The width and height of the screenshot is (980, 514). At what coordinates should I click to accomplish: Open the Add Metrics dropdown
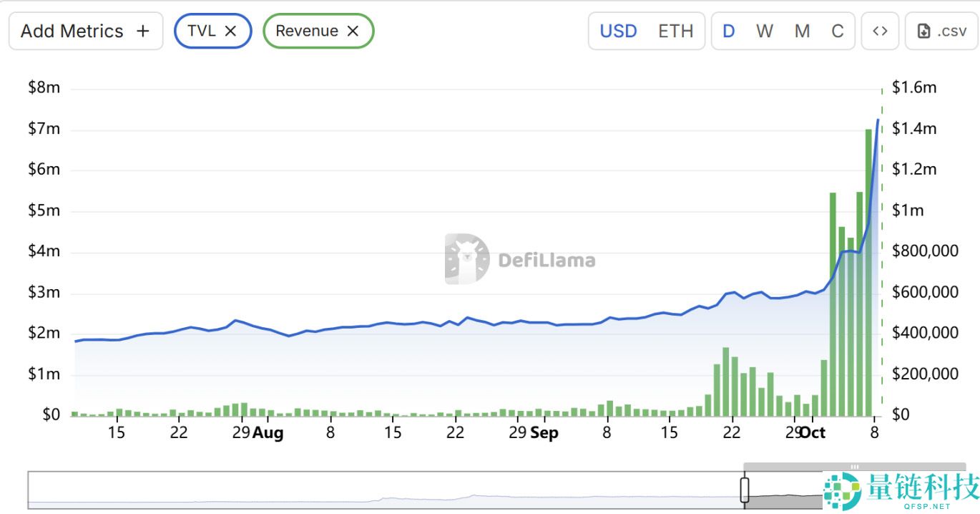coord(85,30)
